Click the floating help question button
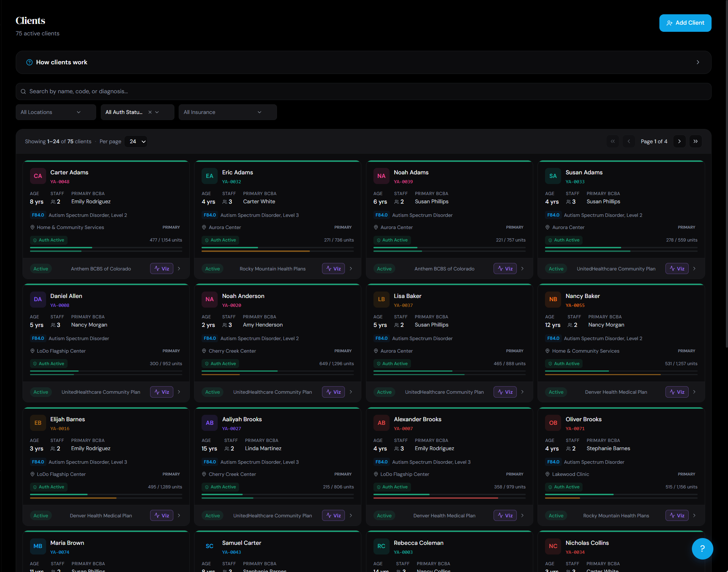The height and width of the screenshot is (572, 728). 702,549
